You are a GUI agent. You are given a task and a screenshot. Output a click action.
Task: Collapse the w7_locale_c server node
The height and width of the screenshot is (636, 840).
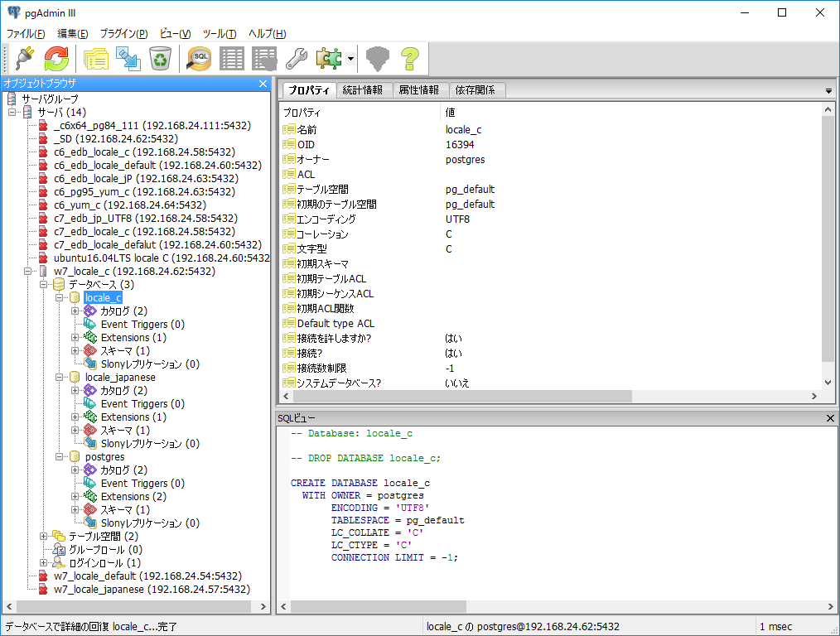(x=28, y=272)
